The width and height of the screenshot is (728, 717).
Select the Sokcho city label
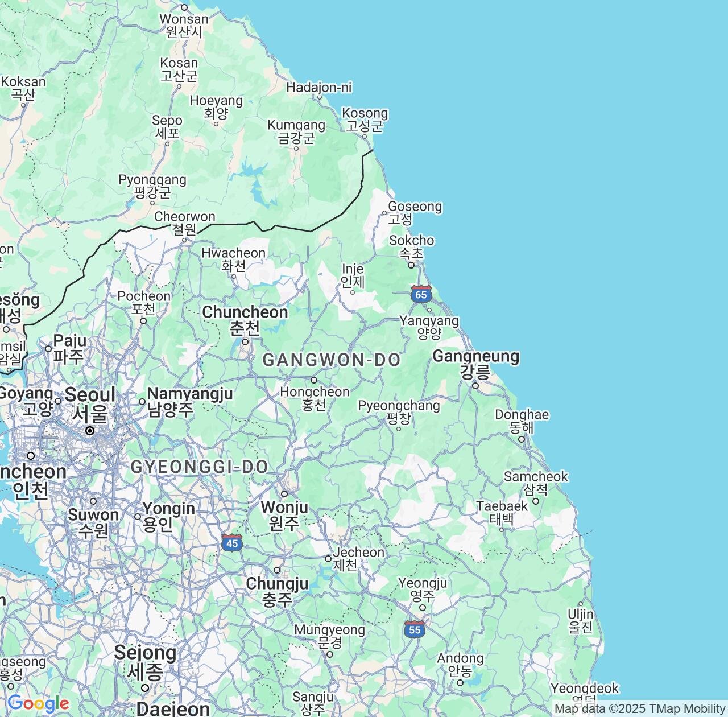(x=411, y=246)
